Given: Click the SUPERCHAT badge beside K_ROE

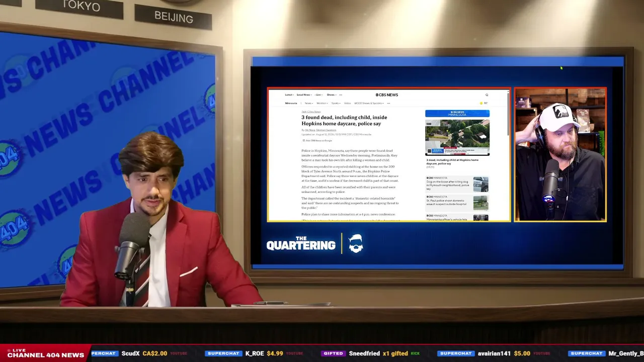Looking at the screenshot, I should point(223,353).
